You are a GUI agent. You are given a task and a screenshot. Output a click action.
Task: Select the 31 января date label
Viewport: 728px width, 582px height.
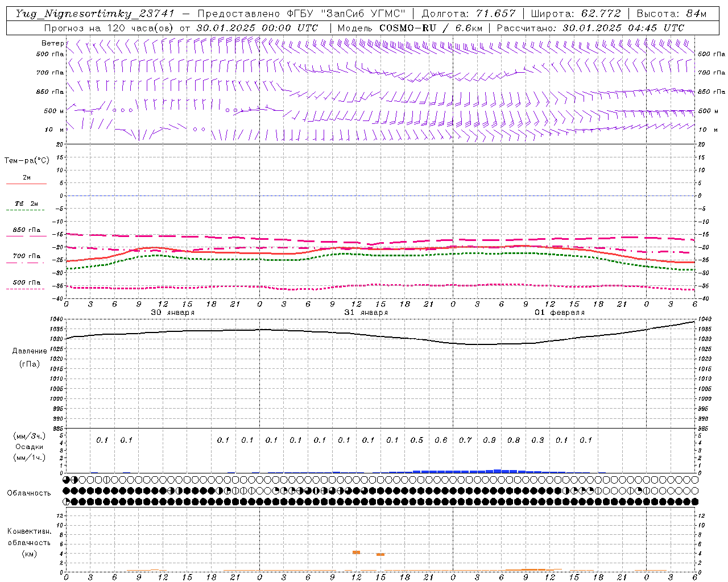(366, 313)
